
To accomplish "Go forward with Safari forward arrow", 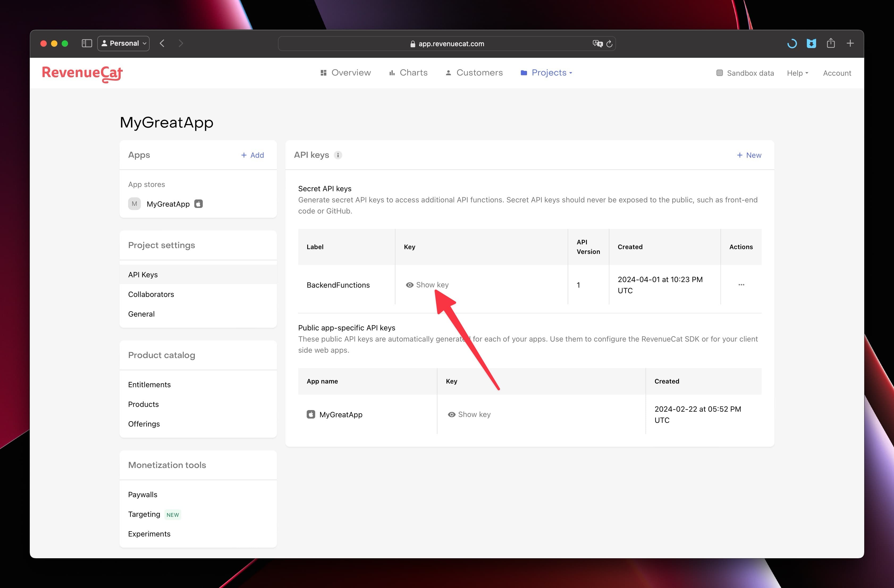I will [181, 43].
